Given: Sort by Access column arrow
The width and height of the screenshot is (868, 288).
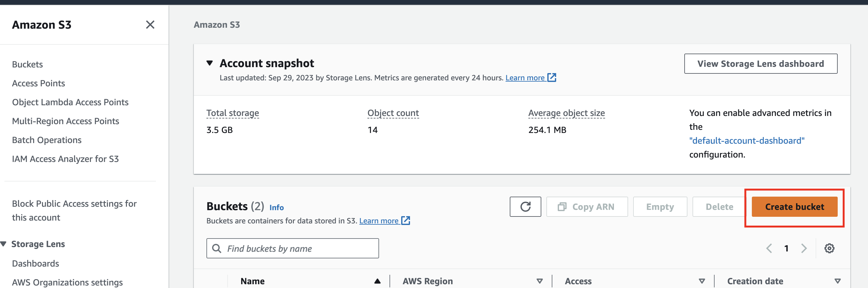Looking at the screenshot, I should 702,281.
